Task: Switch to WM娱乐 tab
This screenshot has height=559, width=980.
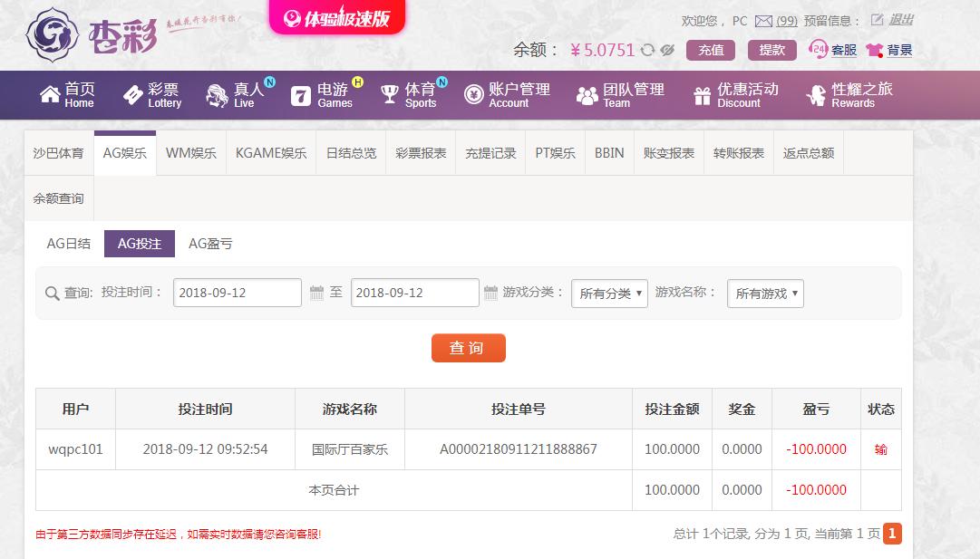Action: pyautogui.click(x=191, y=153)
